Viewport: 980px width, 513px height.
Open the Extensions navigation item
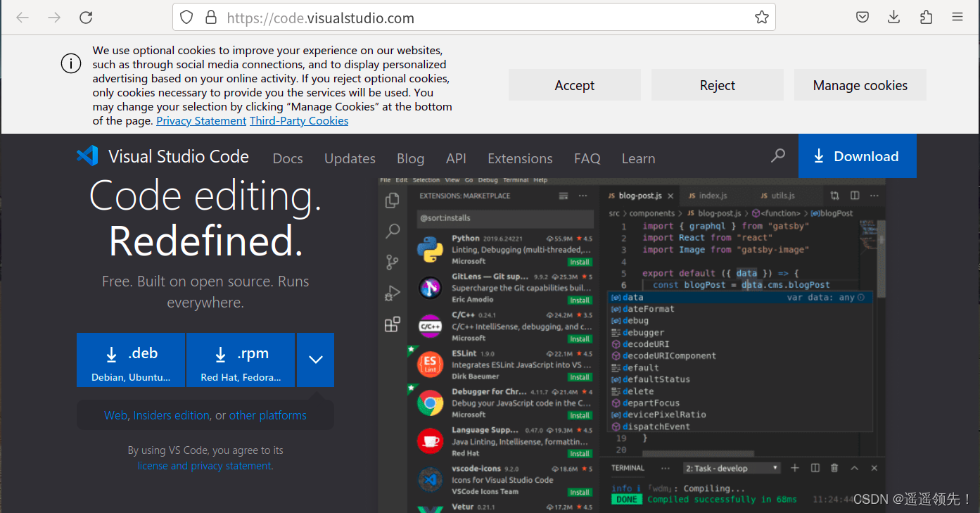pyautogui.click(x=520, y=158)
